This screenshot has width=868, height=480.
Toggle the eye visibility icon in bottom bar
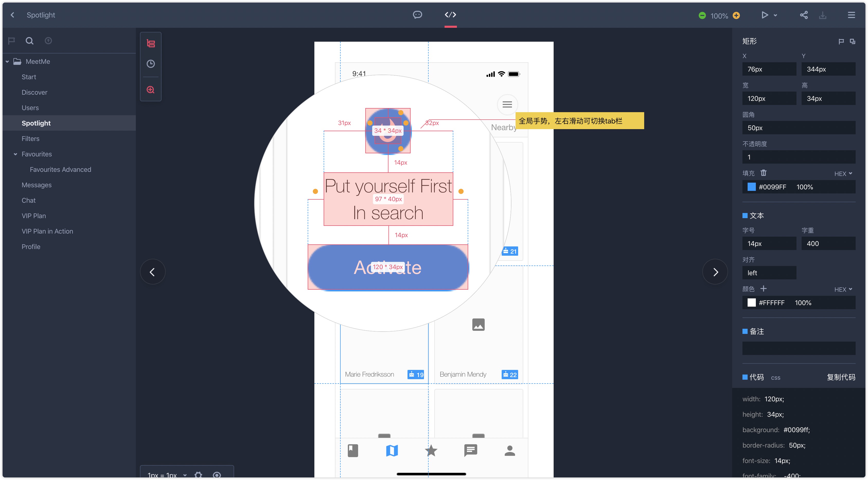coord(217,475)
